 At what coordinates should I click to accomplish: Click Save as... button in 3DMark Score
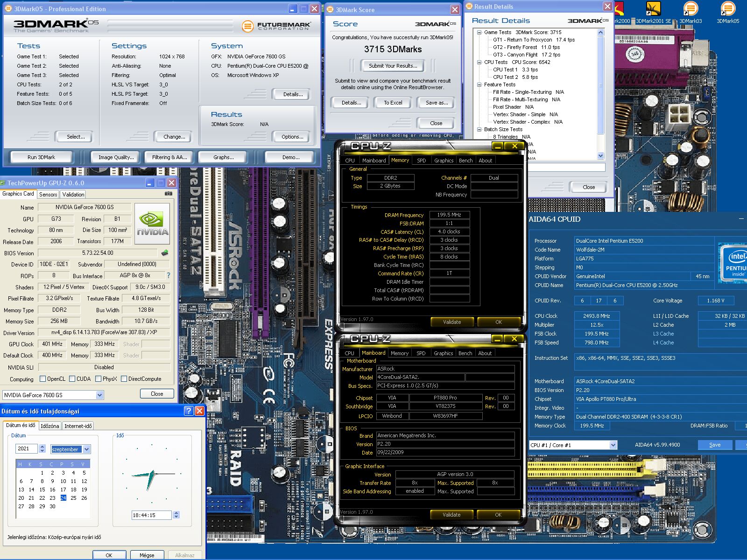tap(437, 103)
